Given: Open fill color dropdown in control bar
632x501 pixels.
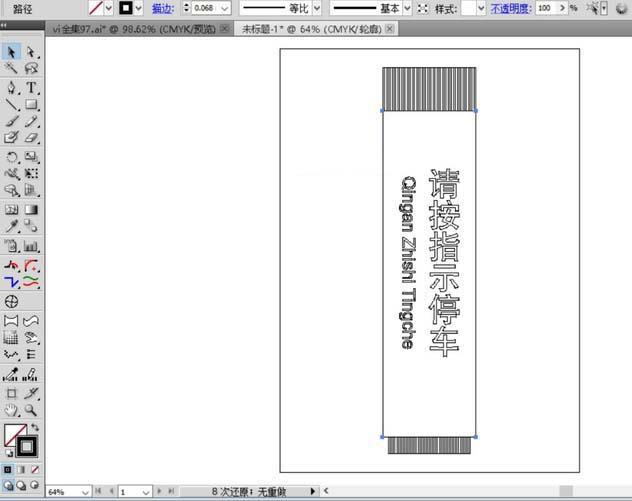Looking at the screenshot, I should (x=108, y=8).
